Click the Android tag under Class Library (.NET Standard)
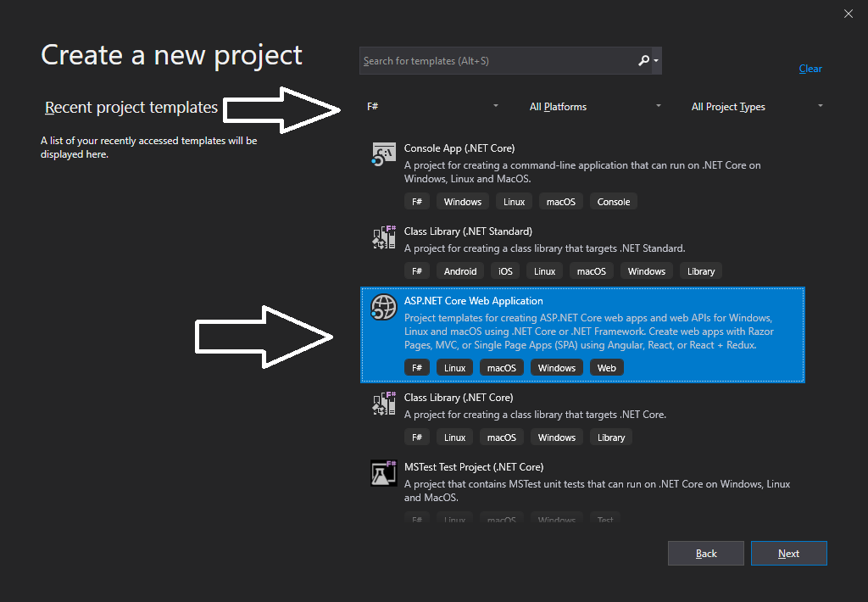Screen dimensions: 868x602 [460, 271]
